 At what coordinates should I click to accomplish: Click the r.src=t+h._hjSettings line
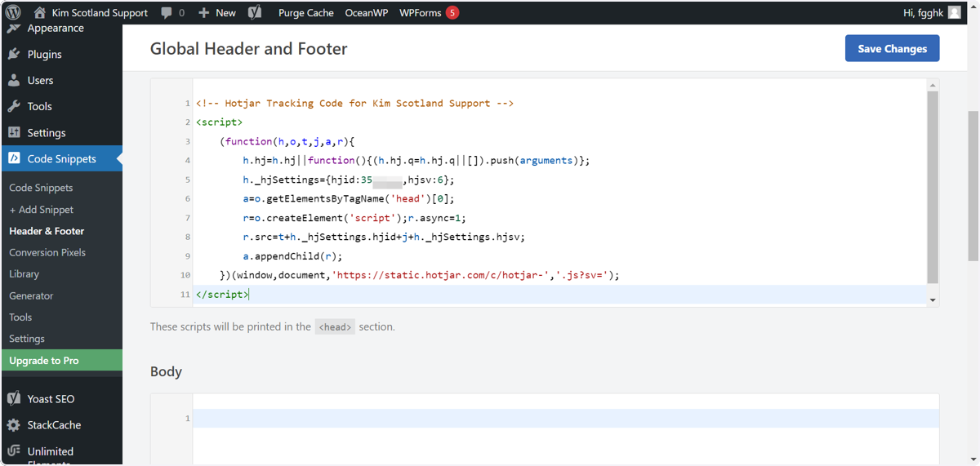(x=384, y=237)
